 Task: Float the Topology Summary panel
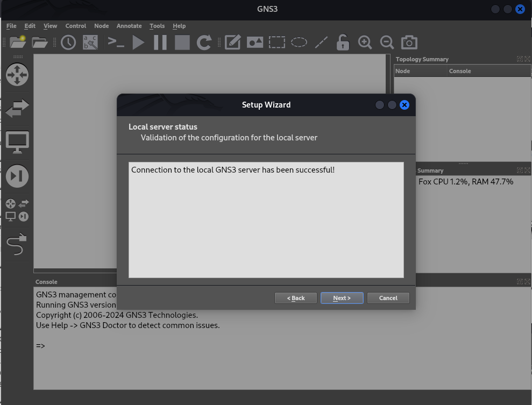[520, 59]
